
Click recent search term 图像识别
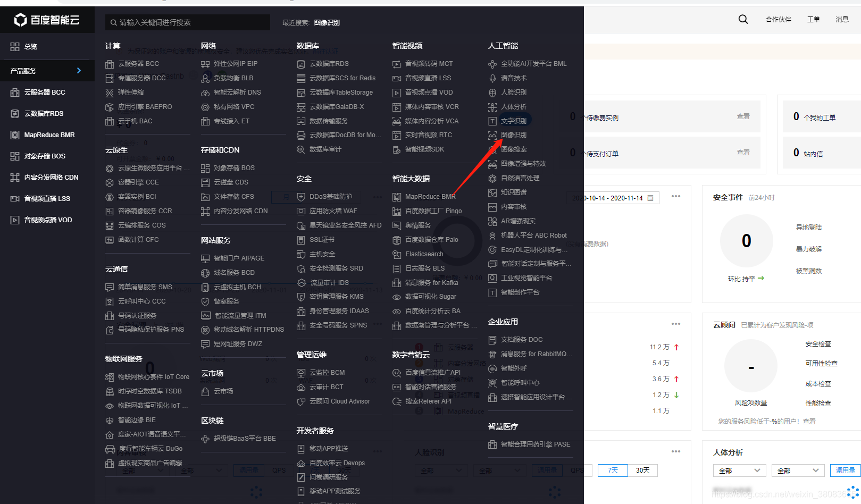click(327, 22)
